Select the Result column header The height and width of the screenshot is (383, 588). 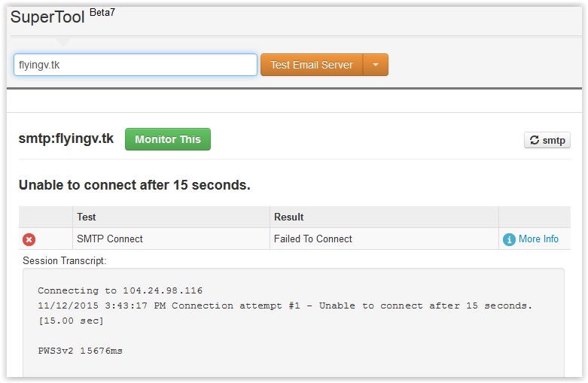point(289,217)
